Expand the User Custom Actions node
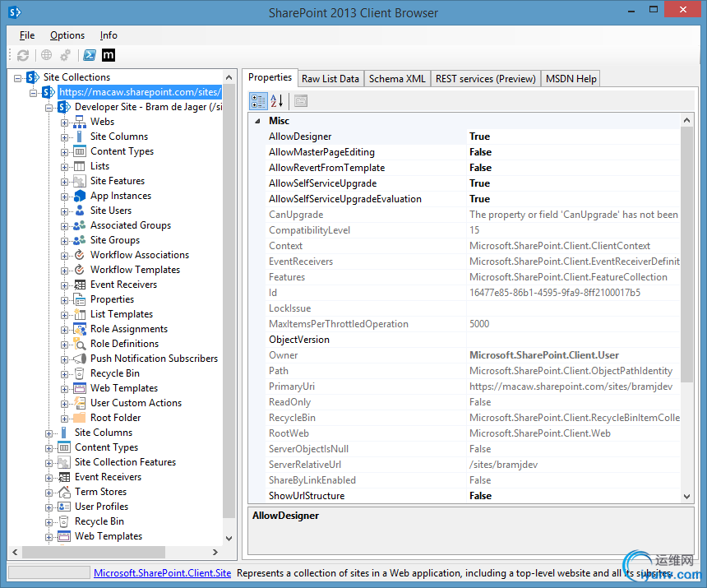707x588 pixels. click(64, 404)
